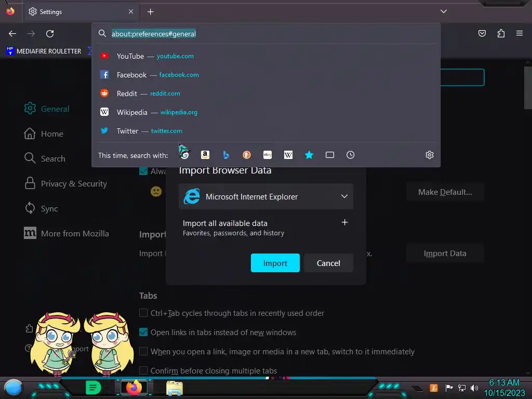Expand Import all available data options
Screen dimensions: 532x399
[344, 222]
